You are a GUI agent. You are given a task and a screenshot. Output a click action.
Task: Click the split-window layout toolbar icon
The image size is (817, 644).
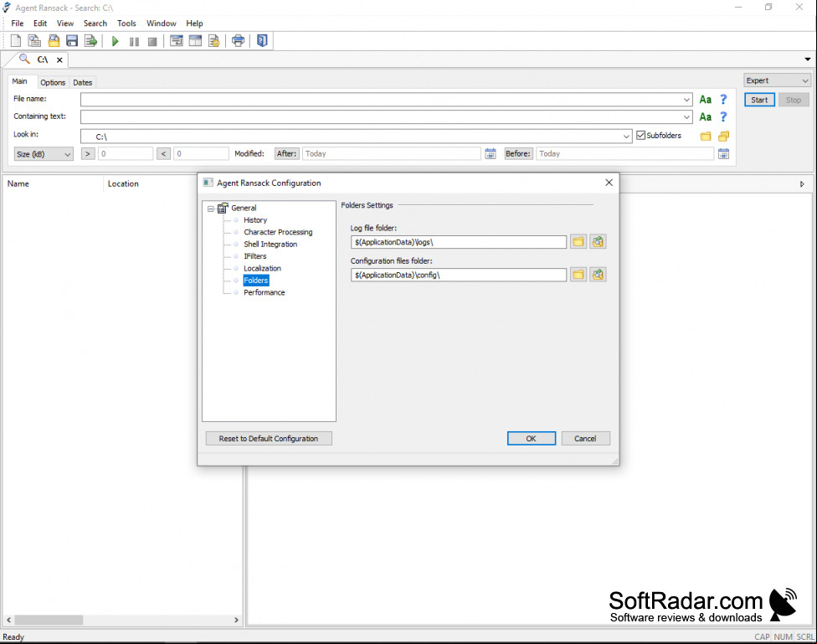[x=195, y=41]
